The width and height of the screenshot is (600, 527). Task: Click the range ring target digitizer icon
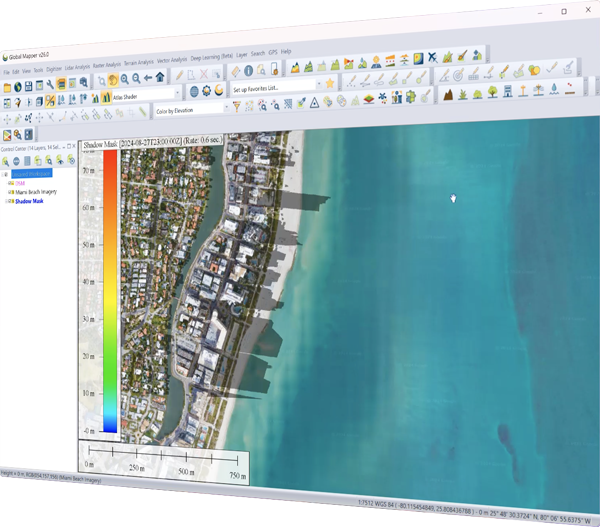(x=458, y=75)
